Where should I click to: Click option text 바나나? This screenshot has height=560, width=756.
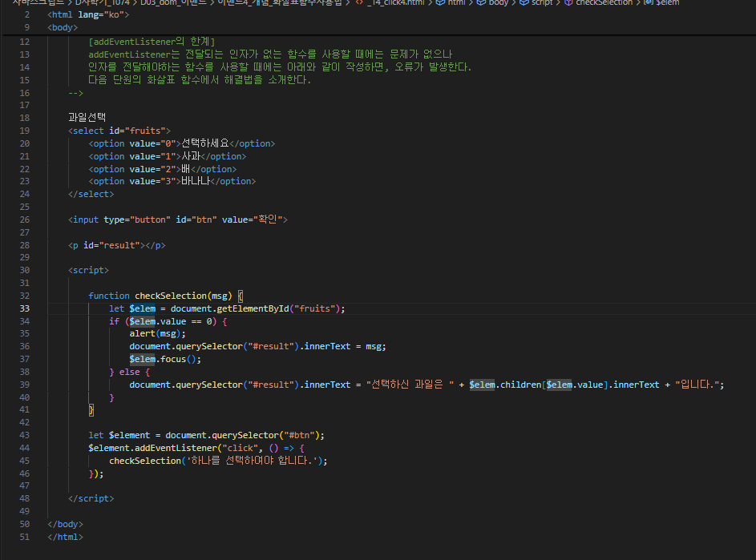tap(196, 181)
